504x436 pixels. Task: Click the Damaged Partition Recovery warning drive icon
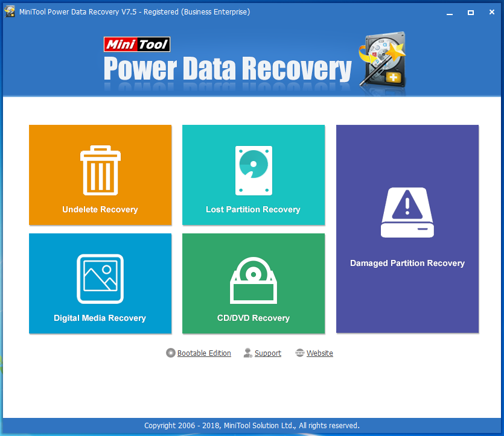pyautogui.click(x=407, y=212)
